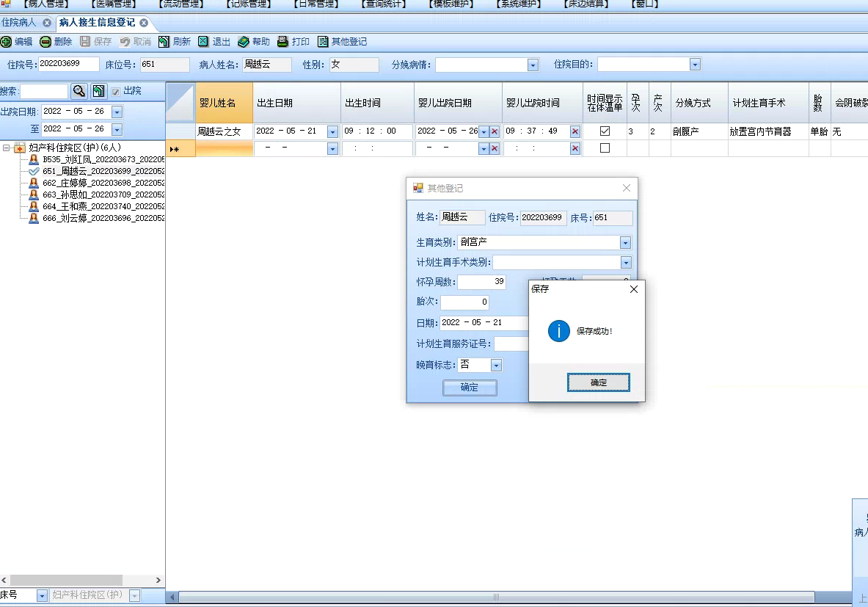Click the 刷新 refresh toolbar icon
The width and height of the screenshot is (868, 607).
click(164, 42)
